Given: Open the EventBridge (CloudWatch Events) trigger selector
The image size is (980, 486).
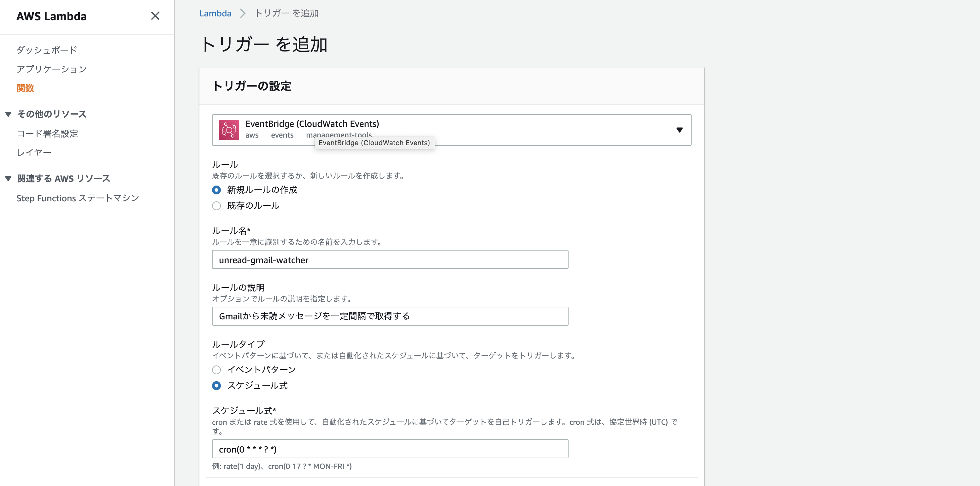Looking at the screenshot, I should click(x=451, y=130).
